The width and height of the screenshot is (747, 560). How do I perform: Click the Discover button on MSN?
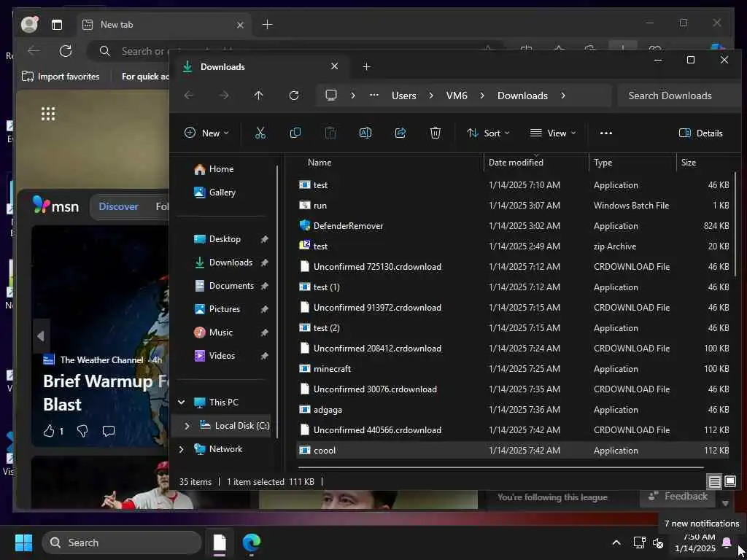(118, 206)
